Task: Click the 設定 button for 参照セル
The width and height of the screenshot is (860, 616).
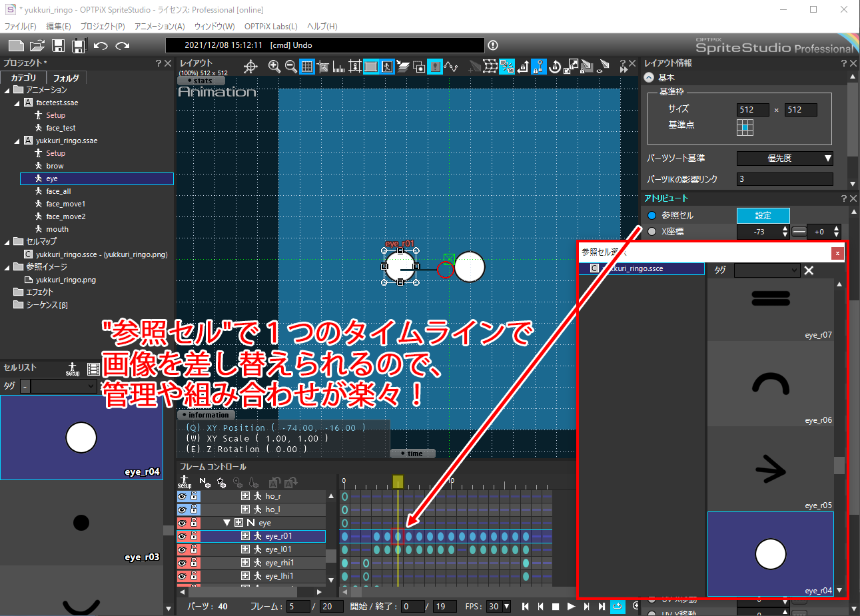Action: pos(763,215)
